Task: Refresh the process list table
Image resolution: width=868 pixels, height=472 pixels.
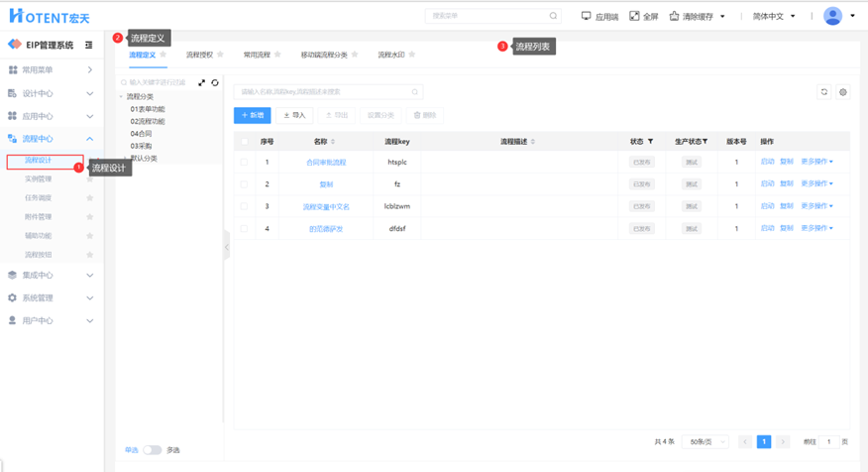Action: point(824,92)
